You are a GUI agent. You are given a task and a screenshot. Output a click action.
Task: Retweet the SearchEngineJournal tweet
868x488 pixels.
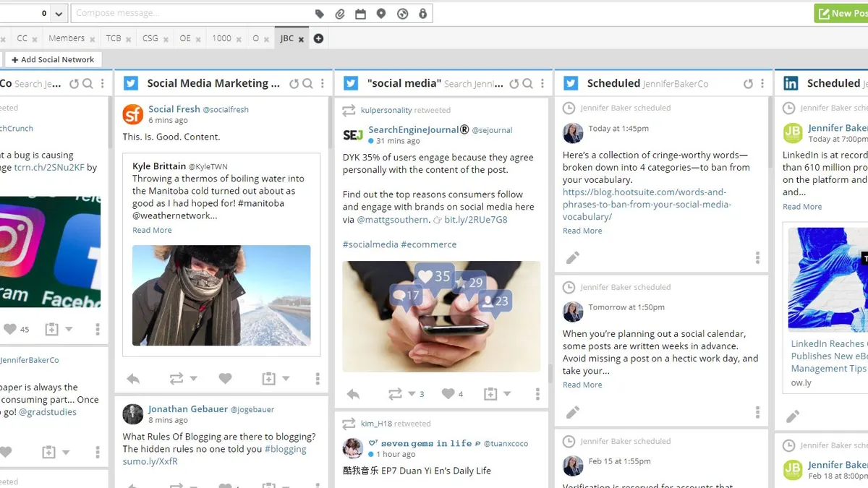[395, 394]
